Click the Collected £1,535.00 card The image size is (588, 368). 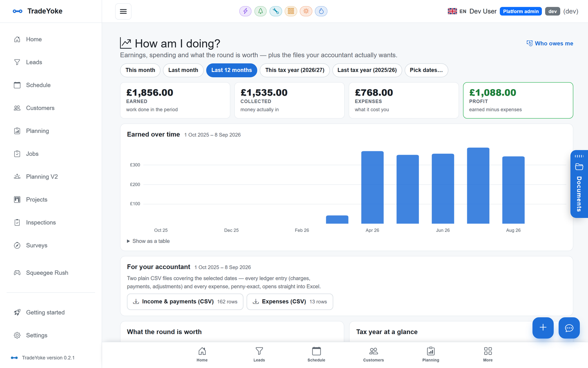290,101
